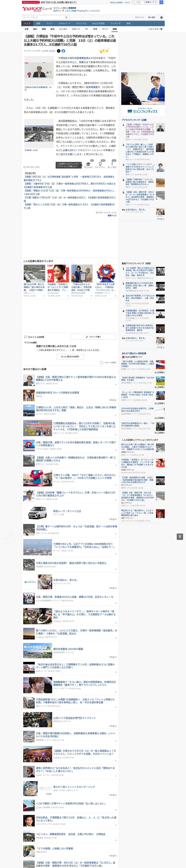
Task: Open article 高橋英樹の終活 33トンの荷物
Action: (58, 393)
